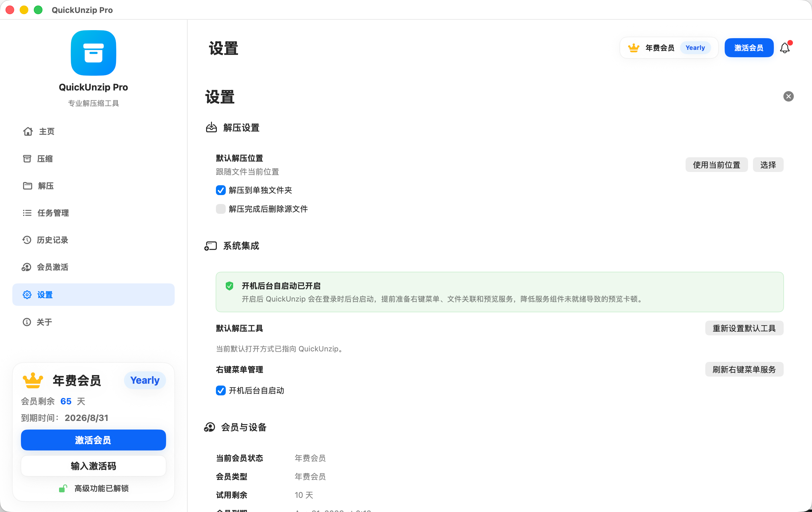Viewport: 812px width, 512px height.
Task: Click the info icon beside 关于
Action: point(27,322)
